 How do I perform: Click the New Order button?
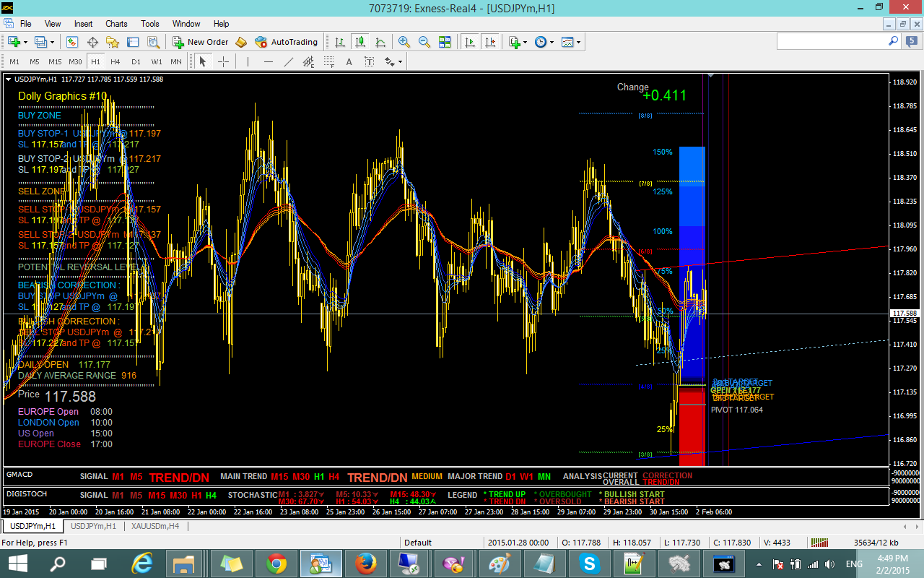[x=200, y=42]
